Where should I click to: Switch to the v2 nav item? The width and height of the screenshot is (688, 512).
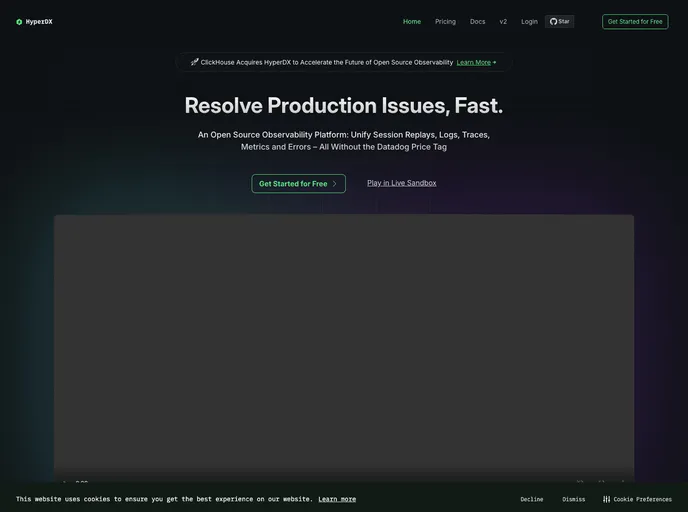pyautogui.click(x=503, y=21)
